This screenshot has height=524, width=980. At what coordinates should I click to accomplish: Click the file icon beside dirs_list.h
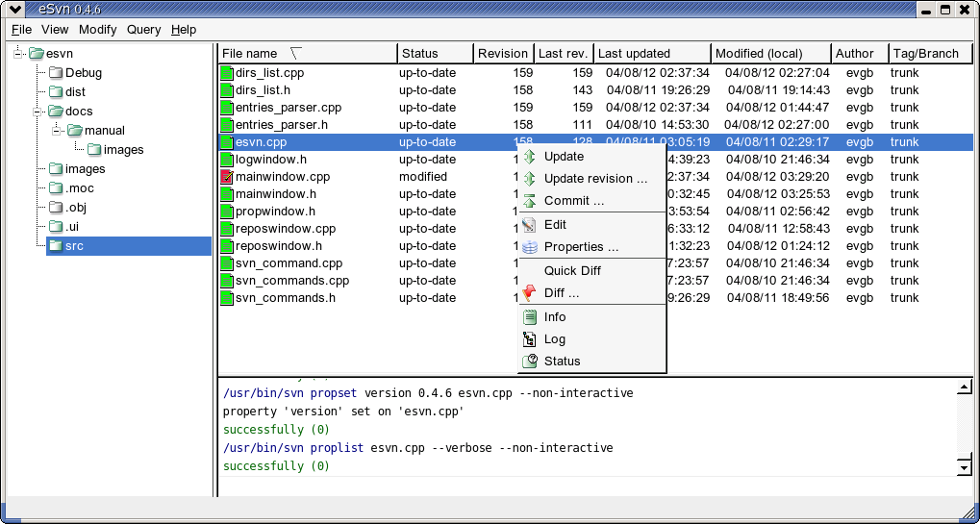tap(227, 90)
